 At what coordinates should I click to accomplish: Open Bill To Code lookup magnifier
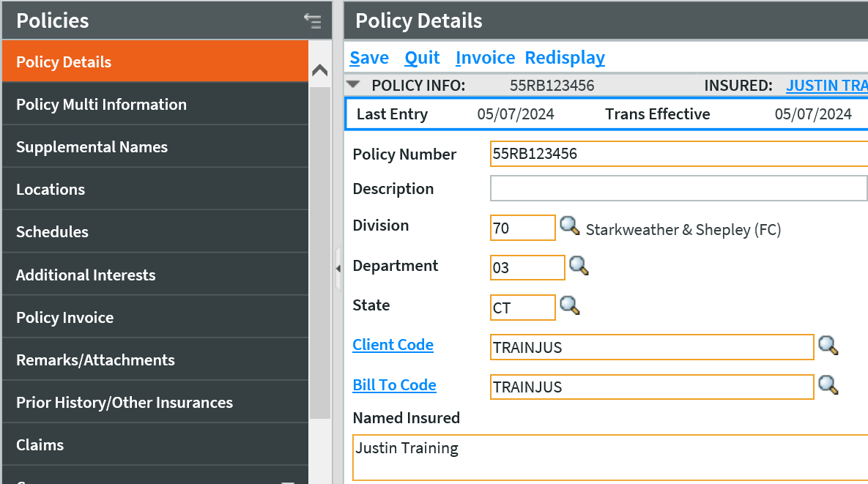(828, 385)
